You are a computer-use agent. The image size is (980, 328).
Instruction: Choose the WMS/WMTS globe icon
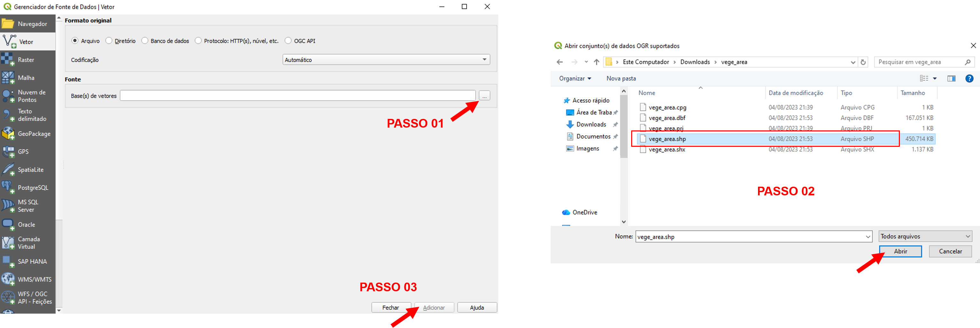8,279
